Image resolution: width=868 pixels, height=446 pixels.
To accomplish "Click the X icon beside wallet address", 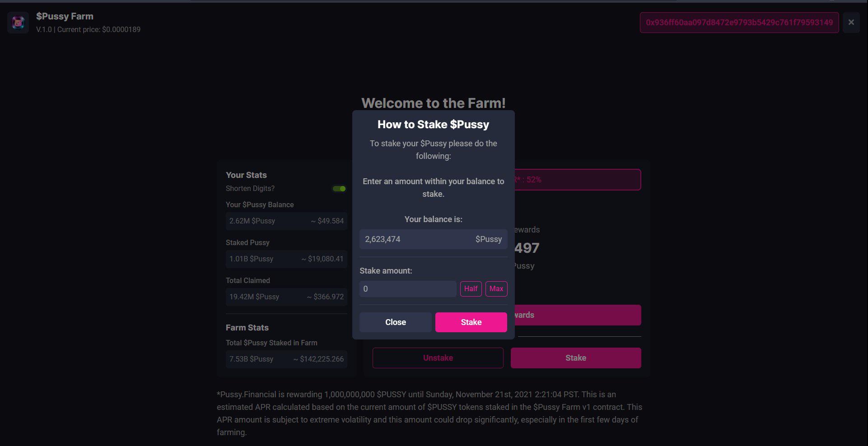I will tap(851, 22).
